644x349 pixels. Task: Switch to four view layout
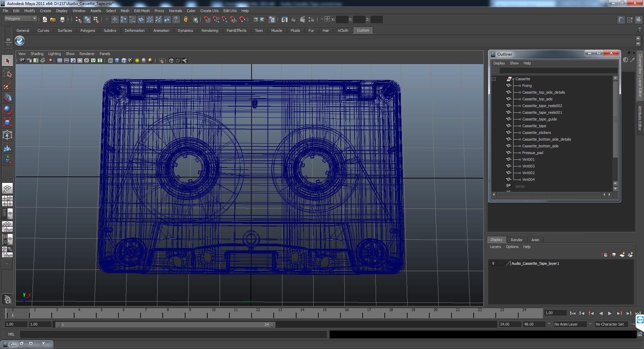point(7,201)
